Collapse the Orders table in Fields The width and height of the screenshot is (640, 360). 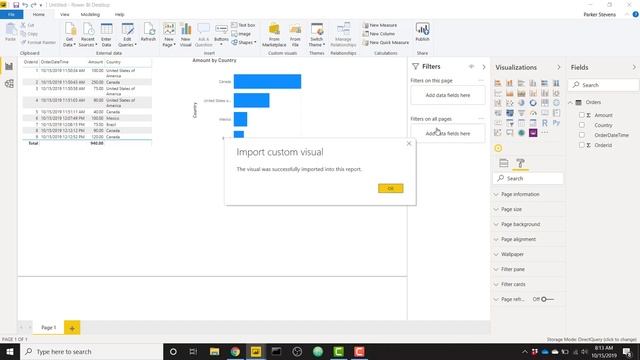pos(571,102)
